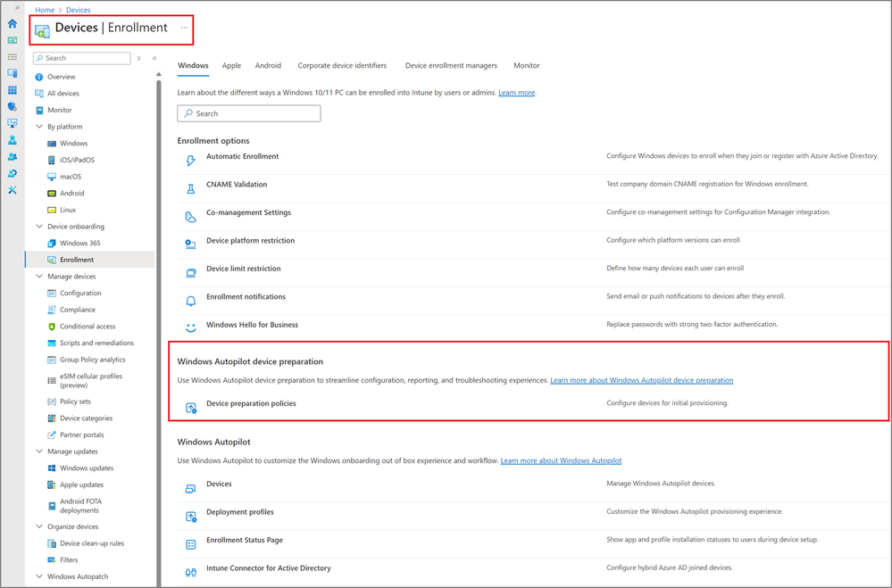Click the Device limit restriction icon
The width and height of the screenshot is (892, 588).
point(190,273)
